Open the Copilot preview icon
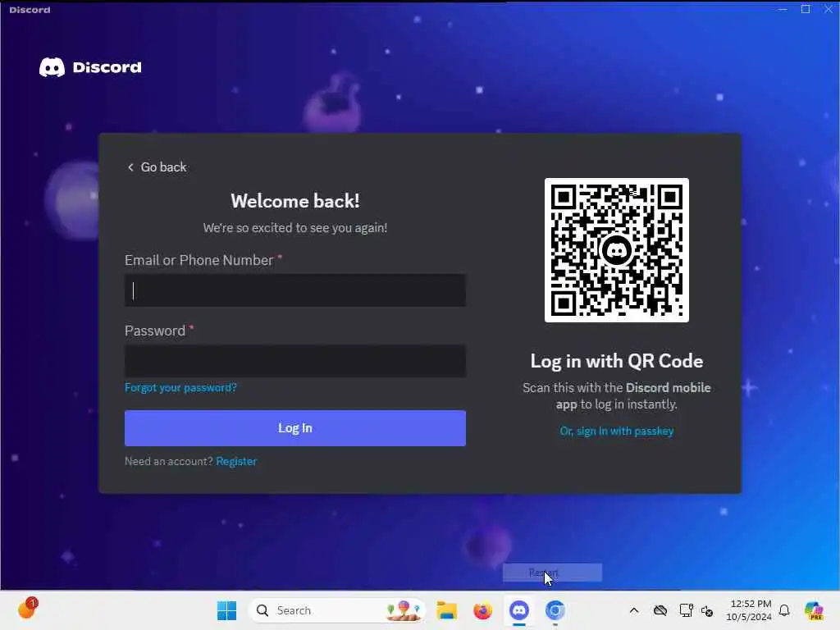Viewport: 840px width, 630px height. click(x=814, y=610)
